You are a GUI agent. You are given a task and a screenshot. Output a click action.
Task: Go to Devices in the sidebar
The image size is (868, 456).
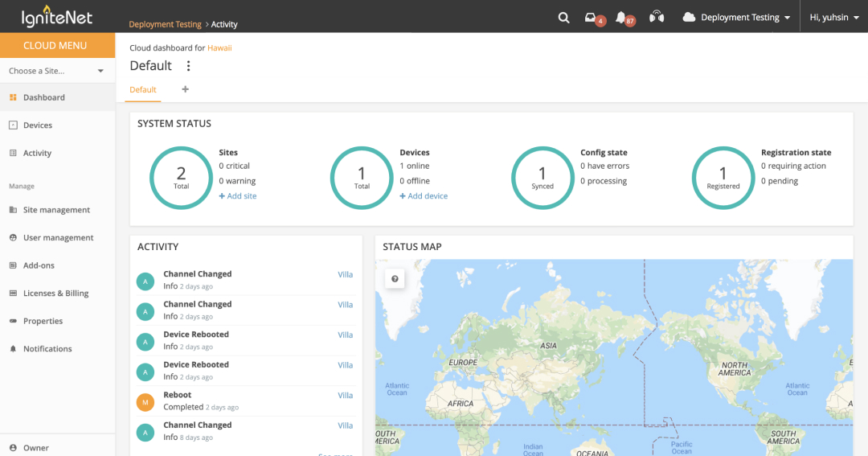(58, 125)
